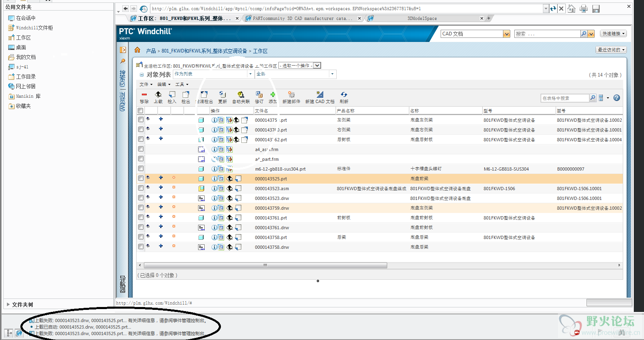Click the check-in icon in 0000143523.asm row
This screenshot has height=340, width=644.
tap(238, 189)
